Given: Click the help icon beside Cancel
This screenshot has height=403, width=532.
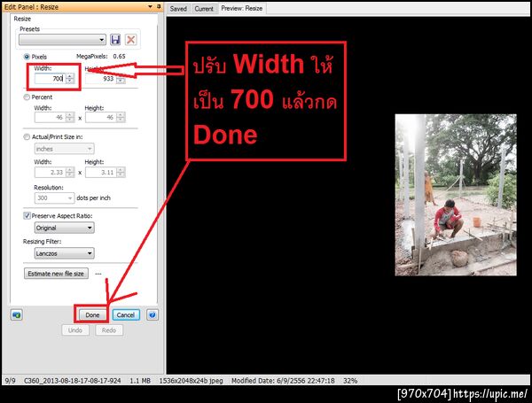Looking at the screenshot, I should point(153,315).
